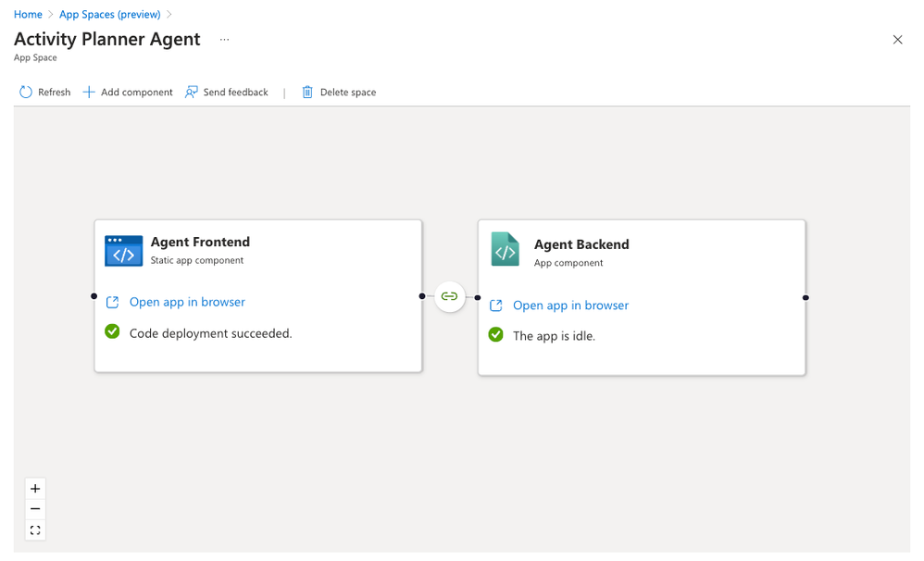Click the Agent Backend right connection point
The image size is (924, 561).
[x=805, y=298]
